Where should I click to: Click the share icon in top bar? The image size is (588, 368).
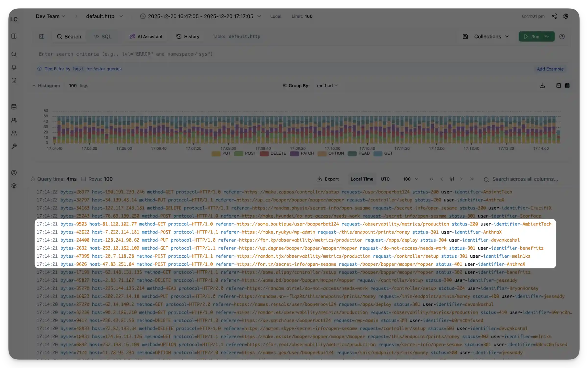554,16
